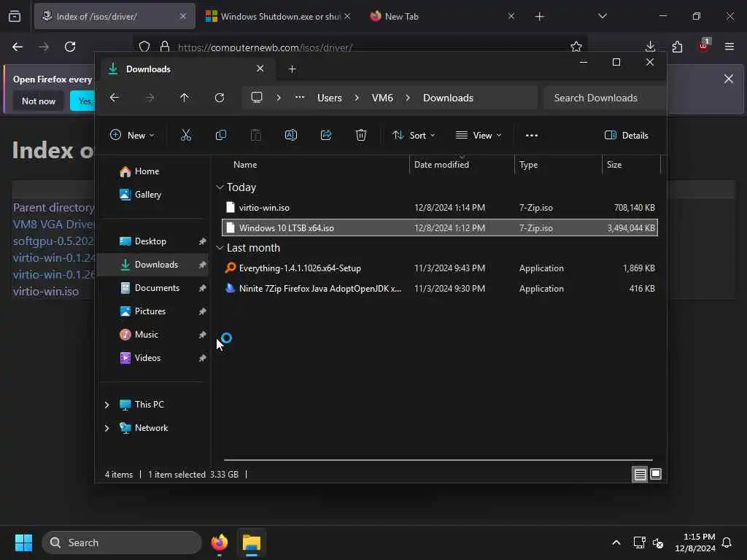Add a new File Explorer tab
This screenshot has width=747, height=560.
pyautogui.click(x=293, y=69)
